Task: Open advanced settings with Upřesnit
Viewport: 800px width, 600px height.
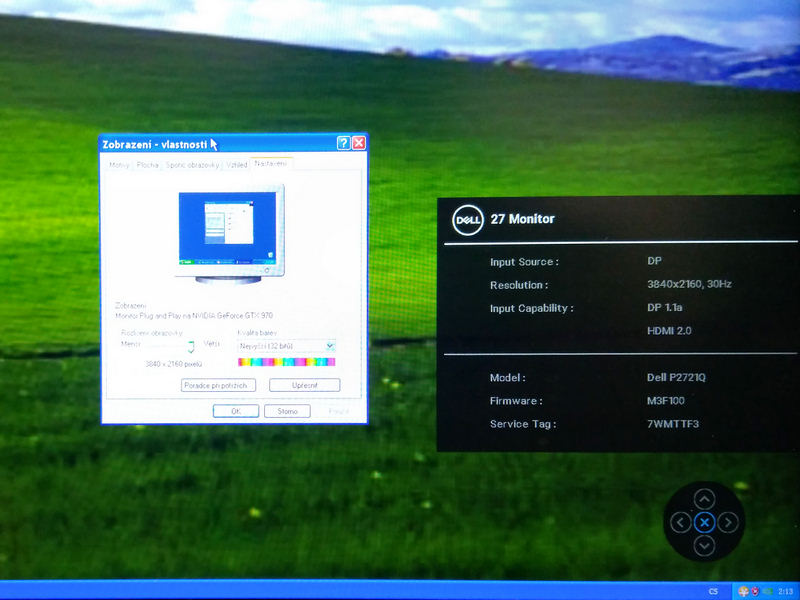Action: click(305, 385)
